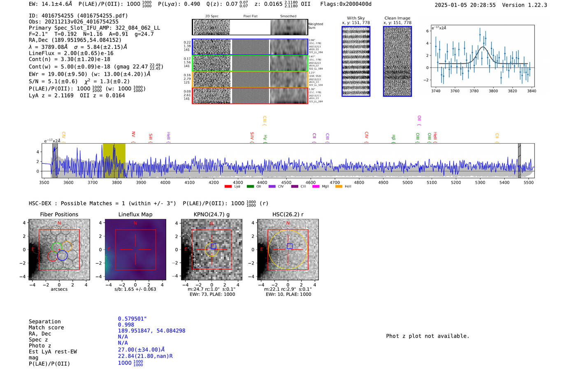
Task: Click the orange HeII legend swatch
Action: click(x=339, y=187)
